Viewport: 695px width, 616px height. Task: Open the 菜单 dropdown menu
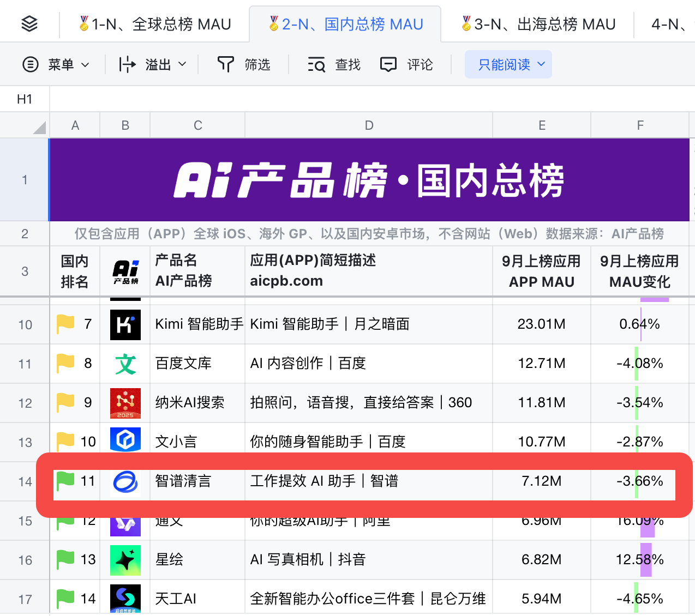point(55,65)
